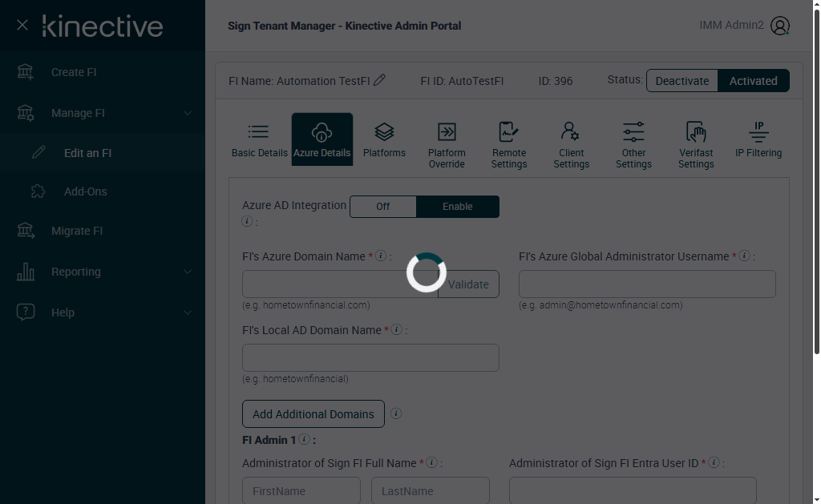Click the FI's Local AD Domain Name input

(370, 357)
